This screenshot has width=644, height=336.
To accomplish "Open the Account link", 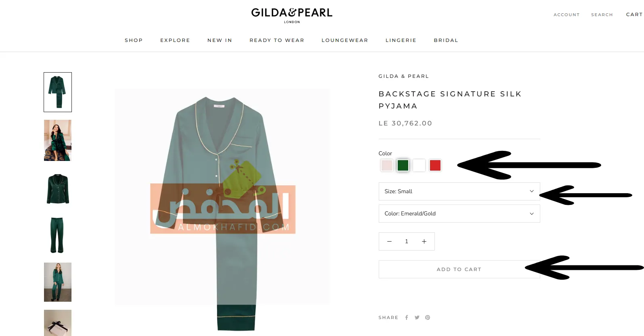I will (566, 15).
